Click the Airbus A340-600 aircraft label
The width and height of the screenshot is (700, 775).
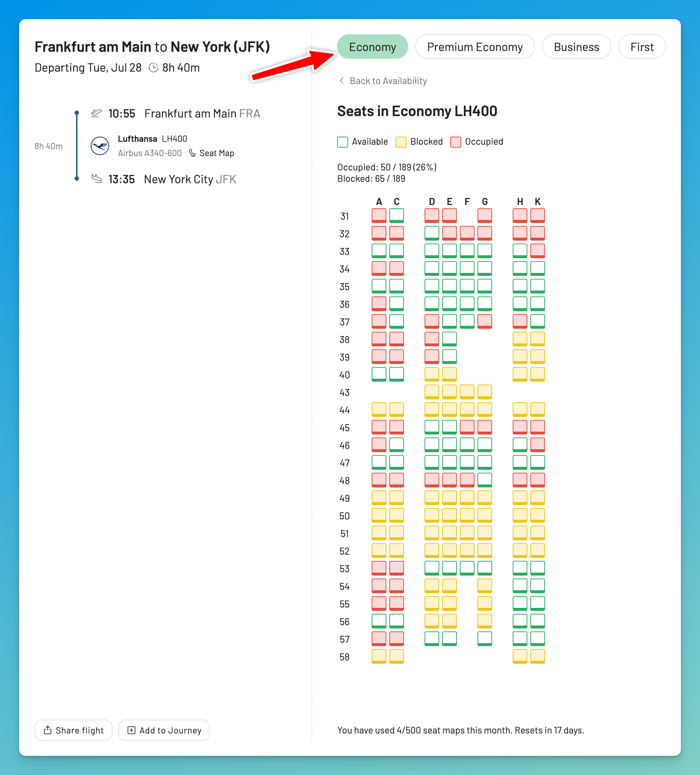(149, 153)
